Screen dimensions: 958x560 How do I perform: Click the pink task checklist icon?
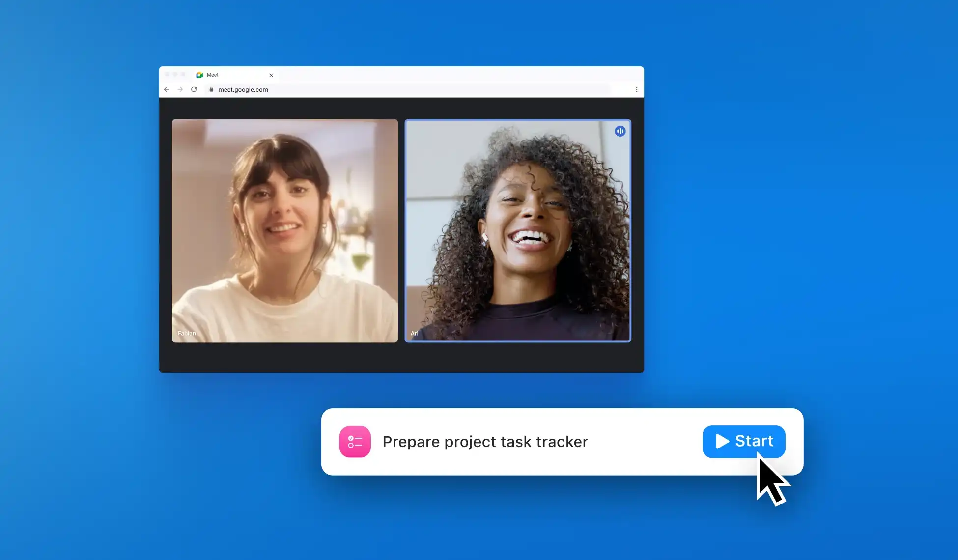point(355,442)
